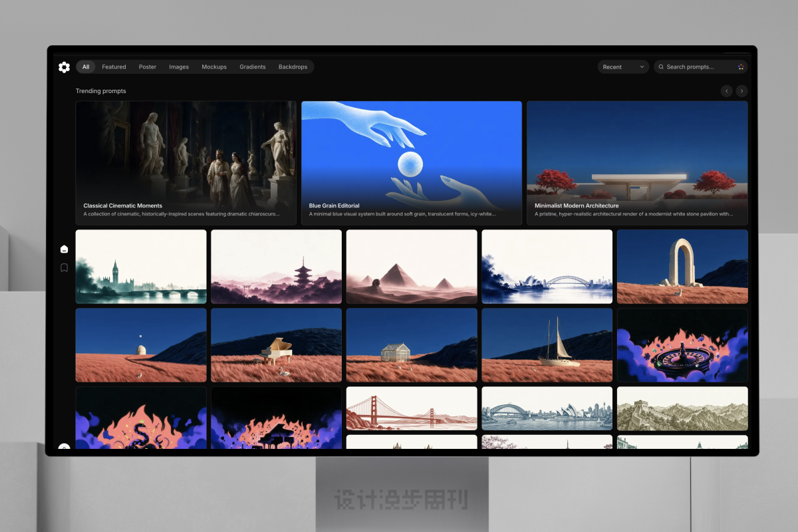The image size is (798, 532).
Task: Select the roulette wheel thumbnail
Action: click(x=682, y=345)
